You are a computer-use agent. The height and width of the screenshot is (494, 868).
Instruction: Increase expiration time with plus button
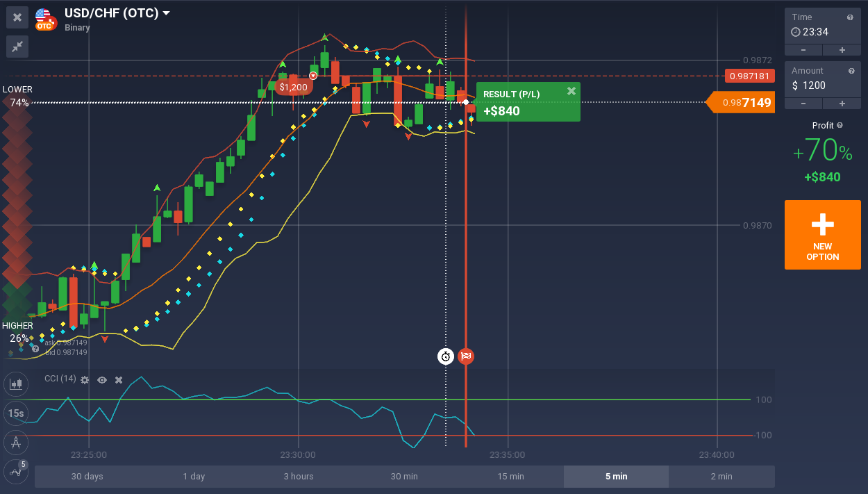(842, 50)
